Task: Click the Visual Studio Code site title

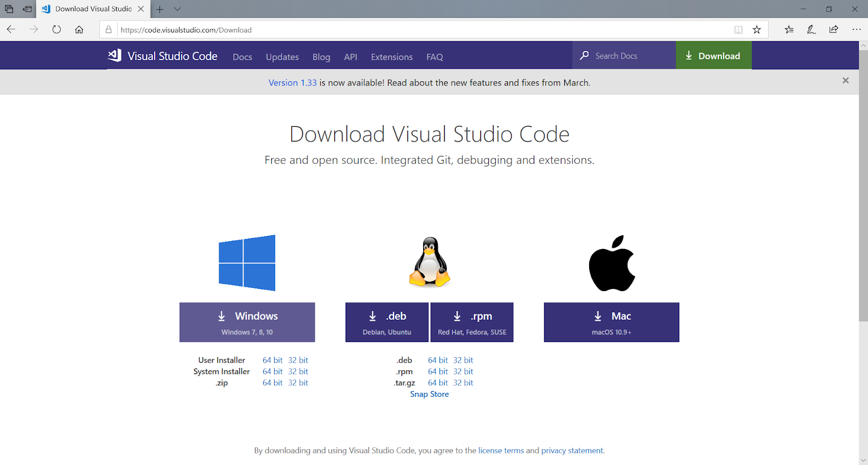Action: coord(173,56)
